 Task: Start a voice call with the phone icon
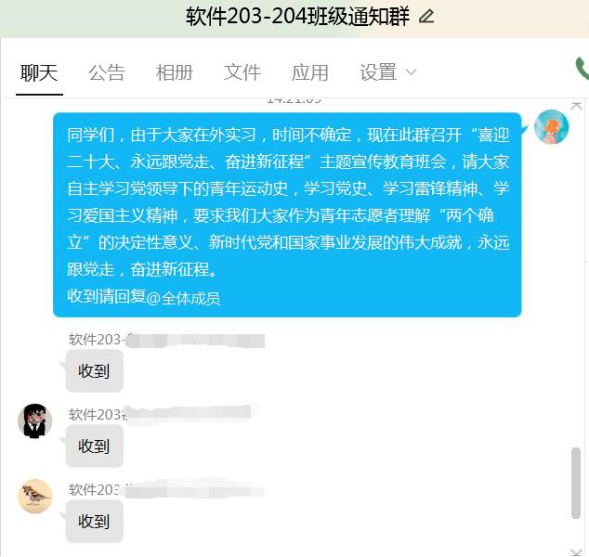582,69
